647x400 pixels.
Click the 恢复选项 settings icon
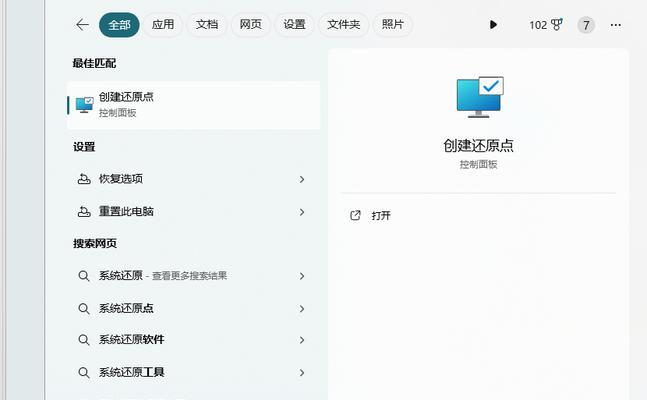[x=84, y=179]
